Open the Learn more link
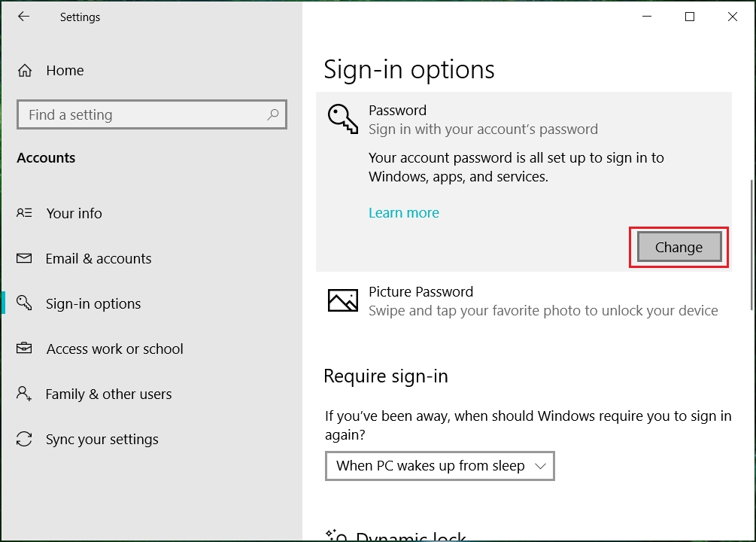Image resolution: width=756 pixels, height=542 pixels. (x=404, y=213)
